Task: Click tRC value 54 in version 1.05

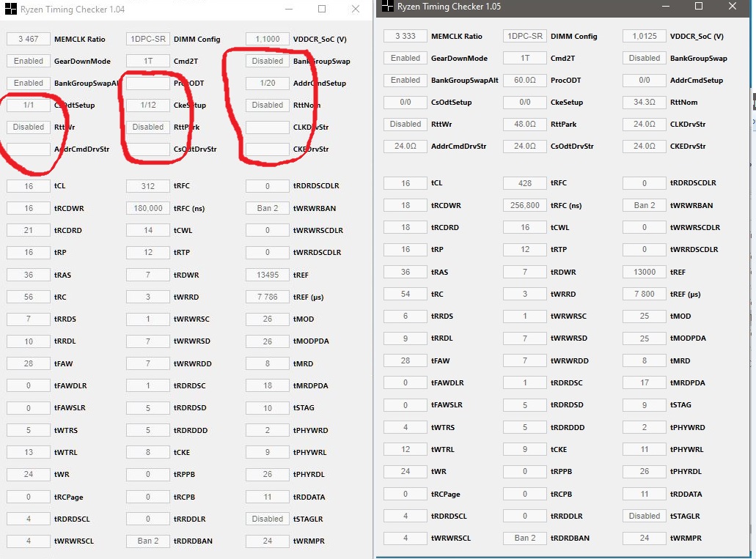Action: click(405, 294)
